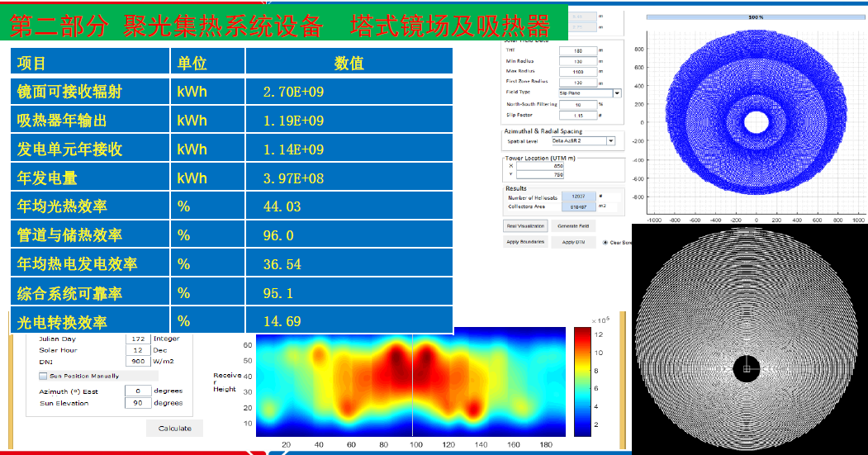Edit the North-South Filtering field
Image resolution: width=868 pixels, height=455 pixels.
click(x=578, y=105)
